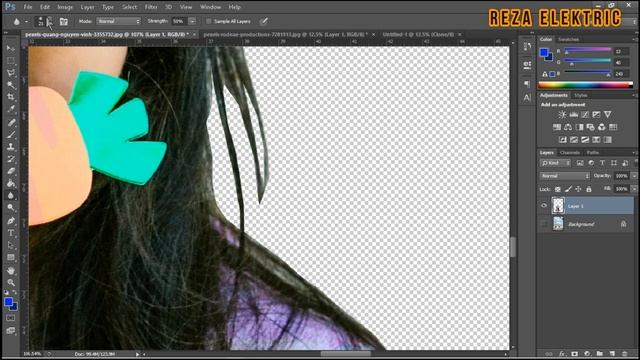Toggle Quick Mask mode in toolbox
The height and width of the screenshot is (360, 640).
[x=11, y=318]
